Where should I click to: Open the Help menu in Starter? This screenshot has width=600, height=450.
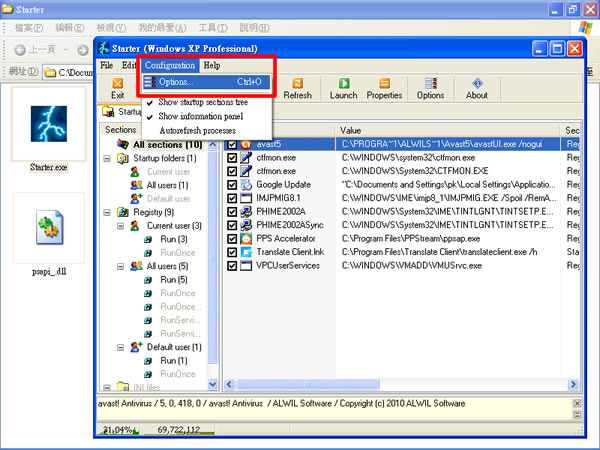coord(212,65)
